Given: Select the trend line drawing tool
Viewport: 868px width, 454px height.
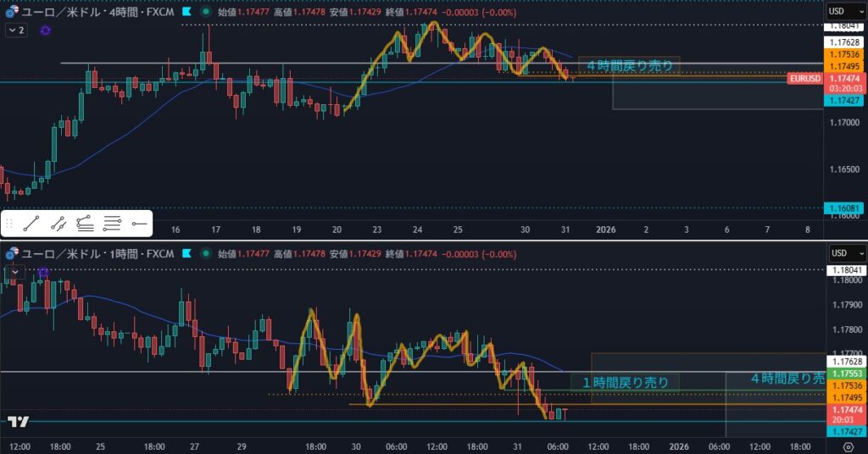Looking at the screenshot, I should tap(31, 224).
